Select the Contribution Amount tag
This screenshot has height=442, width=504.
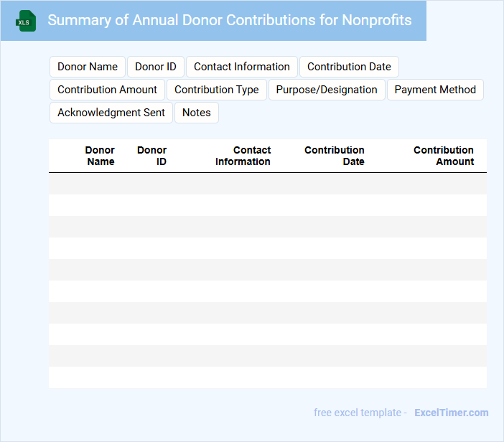click(107, 90)
